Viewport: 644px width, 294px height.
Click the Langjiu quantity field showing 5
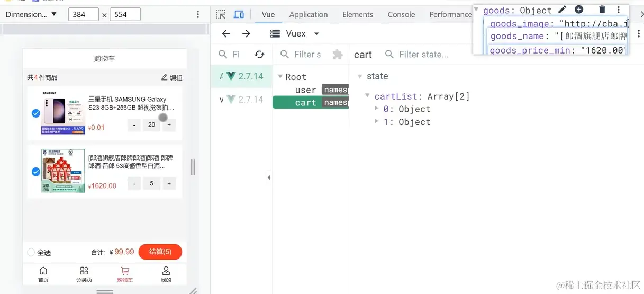coord(152,183)
